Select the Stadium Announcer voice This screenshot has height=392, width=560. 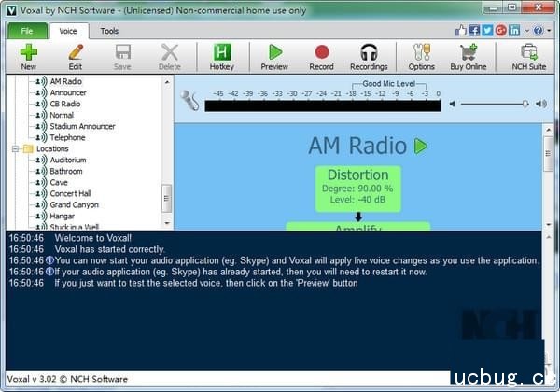(x=82, y=126)
